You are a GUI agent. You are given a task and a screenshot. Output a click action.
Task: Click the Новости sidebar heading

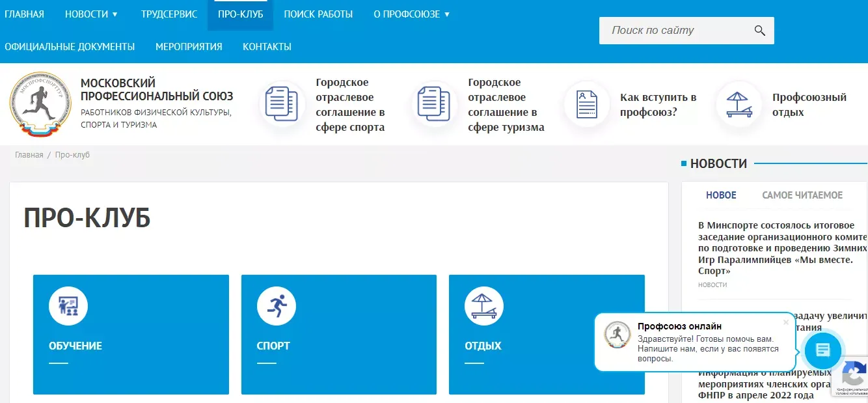718,163
